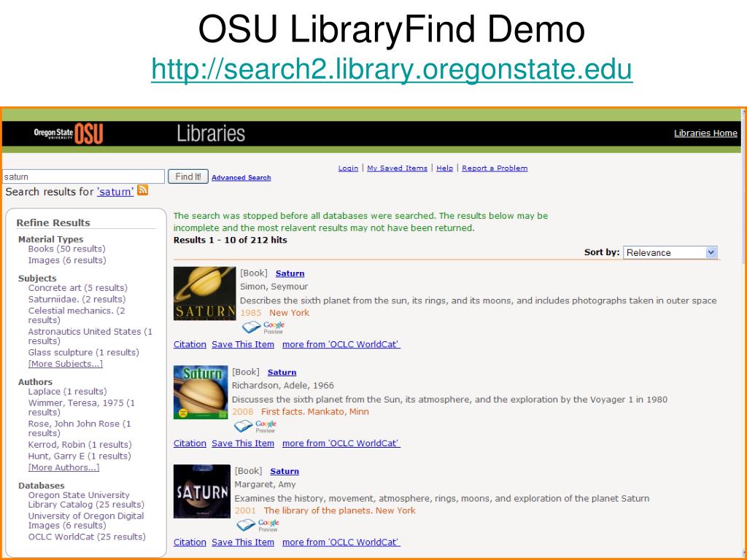Click the Login link
Viewport: 747px width, 560px height.
pos(348,168)
